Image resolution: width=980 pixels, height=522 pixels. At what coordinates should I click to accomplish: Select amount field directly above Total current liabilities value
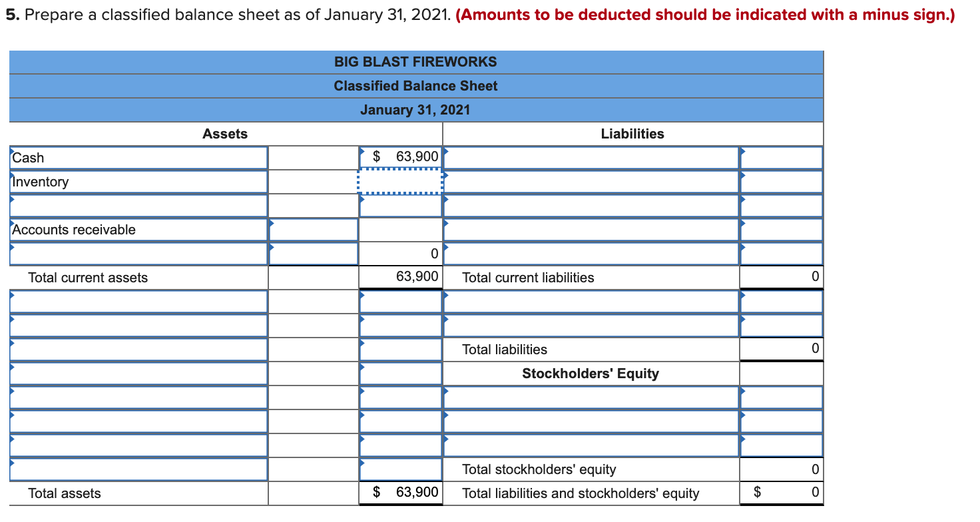tap(782, 254)
